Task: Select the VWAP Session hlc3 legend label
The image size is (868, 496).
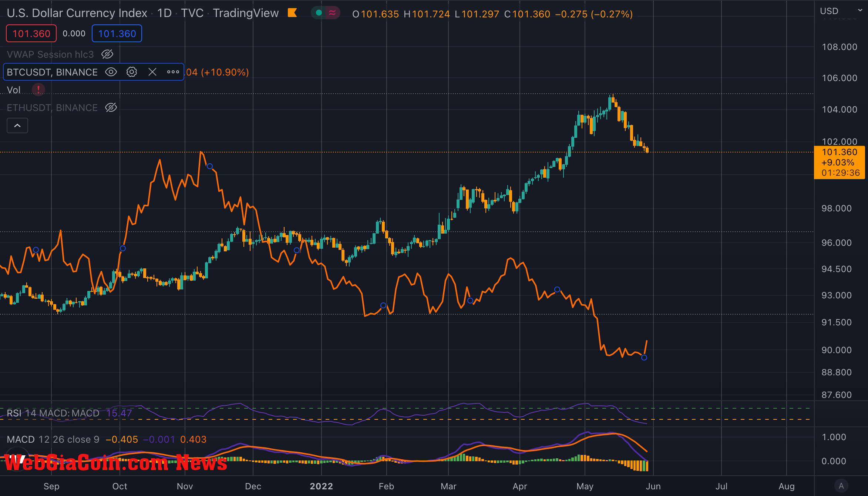Action: pos(50,54)
